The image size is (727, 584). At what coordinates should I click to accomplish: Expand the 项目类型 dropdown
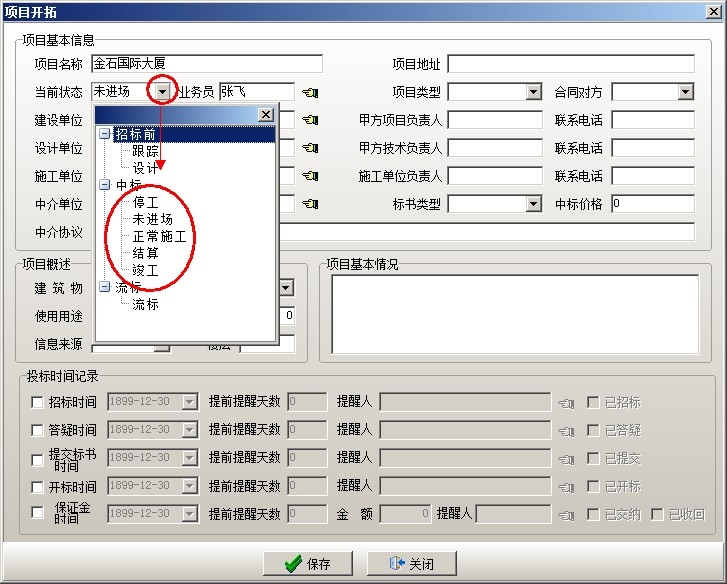[533, 92]
